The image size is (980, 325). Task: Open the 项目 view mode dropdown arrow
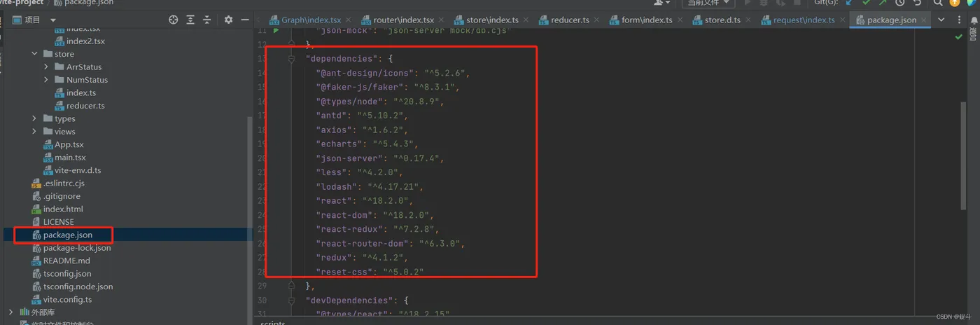click(52, 20)
